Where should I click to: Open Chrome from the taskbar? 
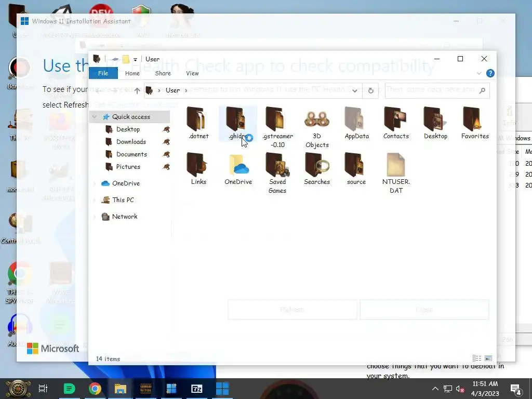(95, 389)
